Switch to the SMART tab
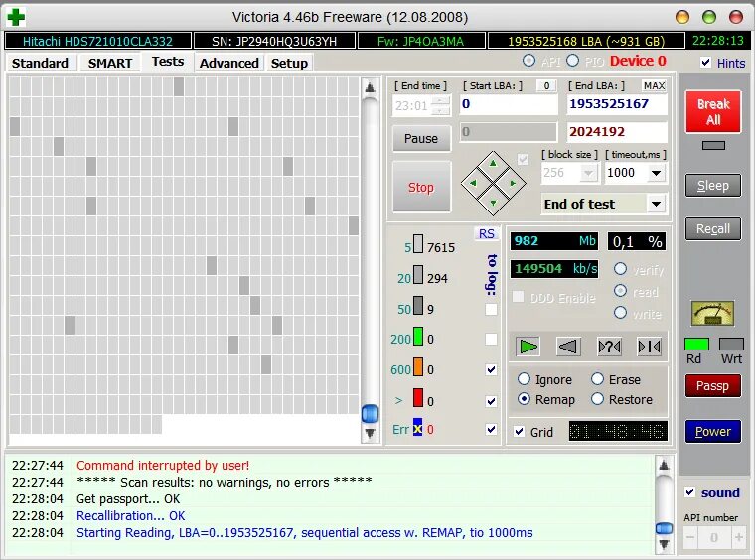 [x=110, y=63]
